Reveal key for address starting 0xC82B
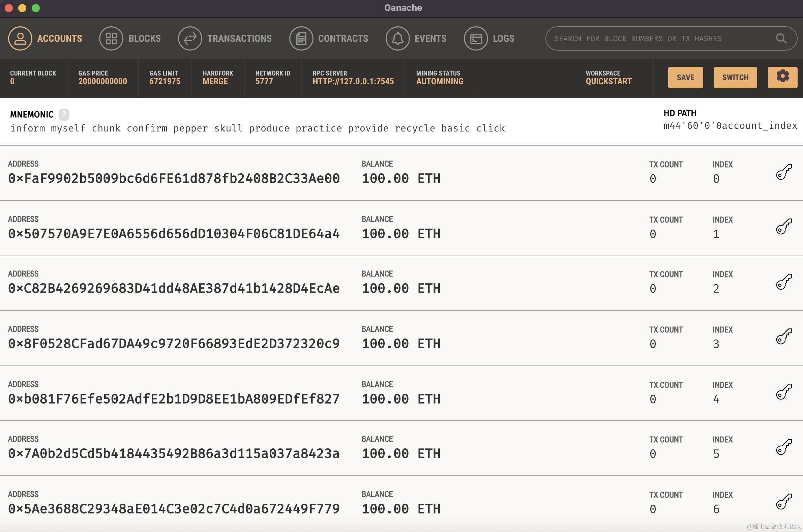 click(x=784, y=282)
